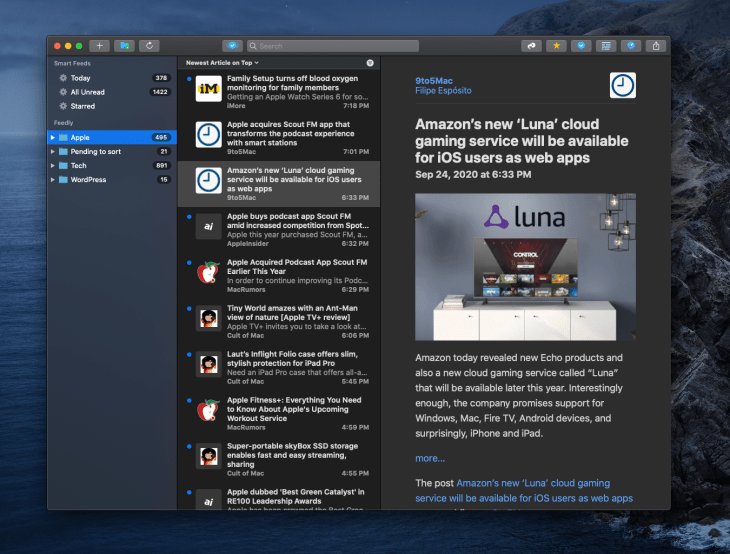The image size is (730, 554).
Task: Toggle Reader View toolbar icon
Action: (x=606, y=46)
